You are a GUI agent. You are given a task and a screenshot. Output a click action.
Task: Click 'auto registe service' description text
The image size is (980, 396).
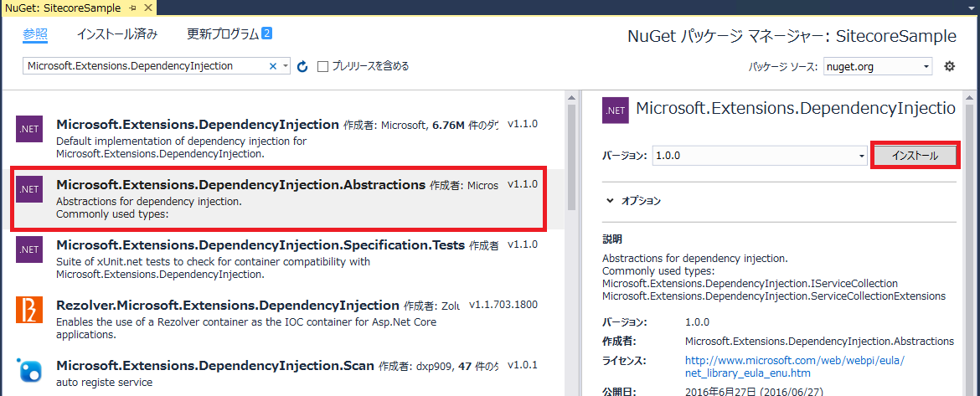[105, 381]
